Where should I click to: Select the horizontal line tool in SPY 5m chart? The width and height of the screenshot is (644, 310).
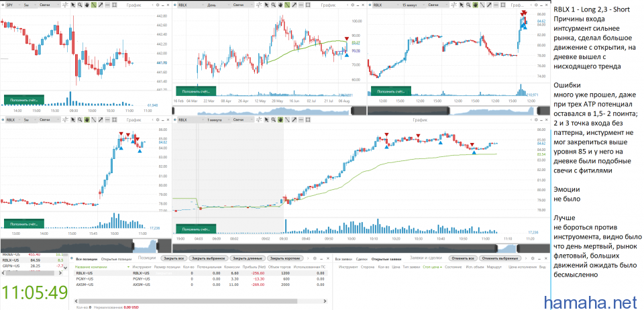pos(107,5)
